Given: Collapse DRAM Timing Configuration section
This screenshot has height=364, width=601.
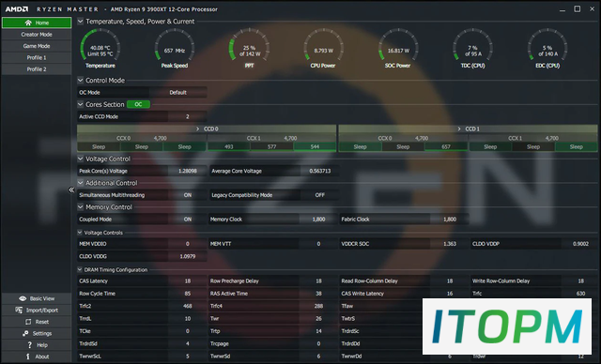Looking at the screenshot, I should (x=80, y=269).
